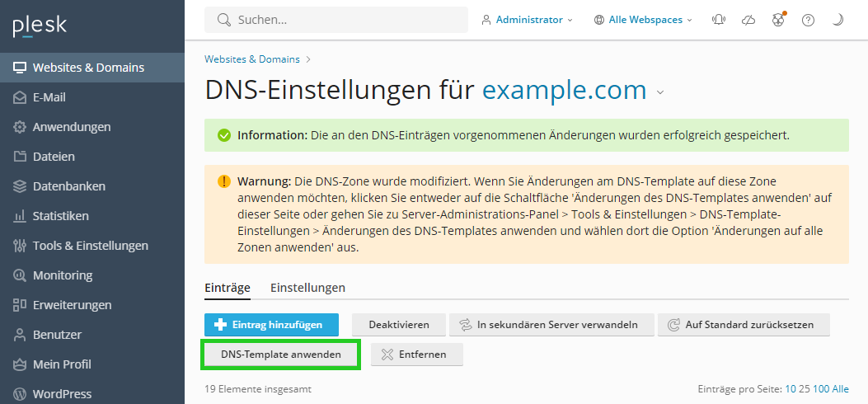Screen dimensions: 868x404
Task: Toggle dark mode moon icon
Action: (838, 20)
